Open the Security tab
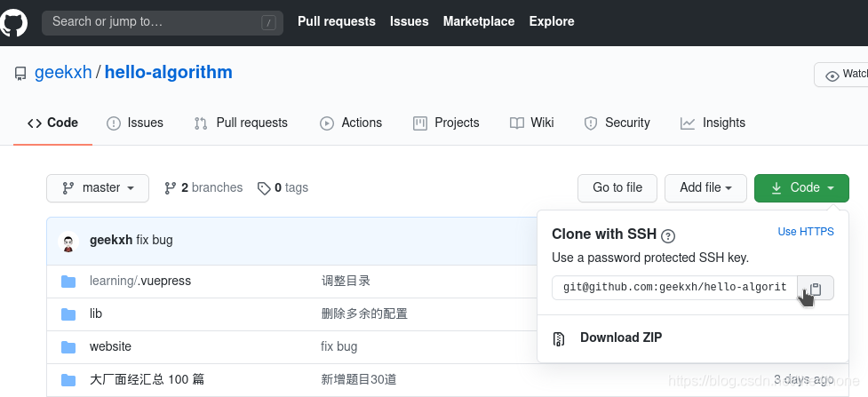 tap(617, 123)
